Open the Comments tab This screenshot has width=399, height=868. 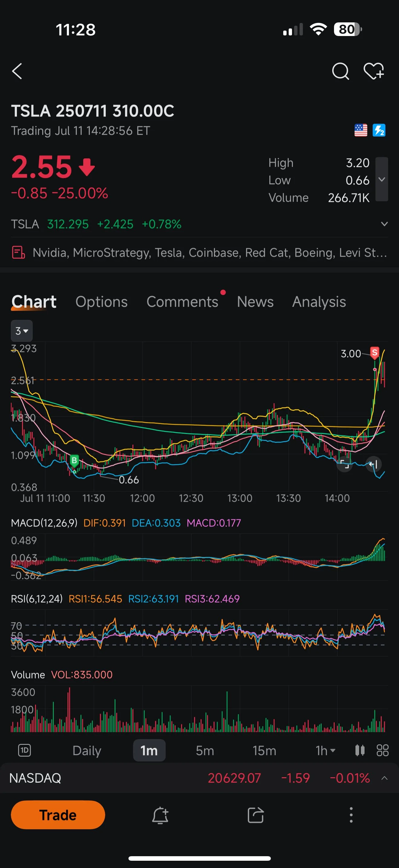pos(182,301)
